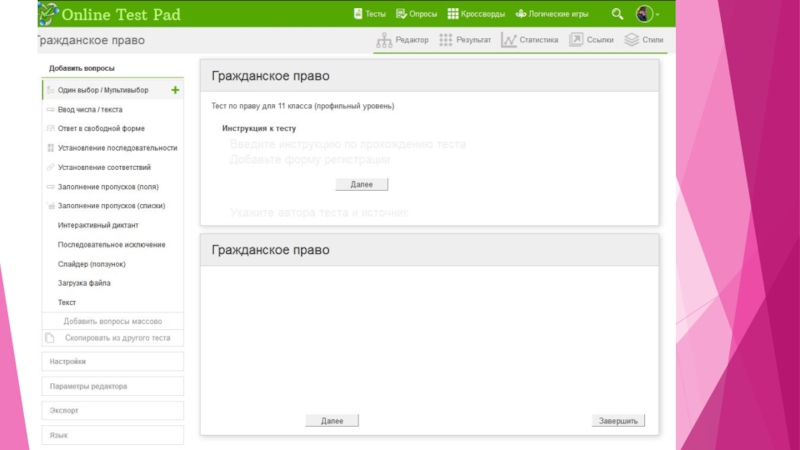This screenshot has width=800, height=450.
Task: Select Слайдер (ползунок) question type
Action: [x=91, y=264]
